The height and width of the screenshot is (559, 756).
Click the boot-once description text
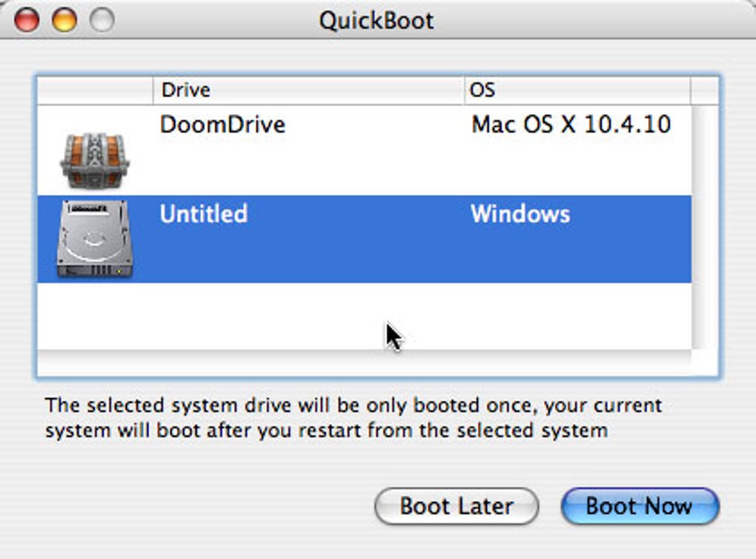353,418
